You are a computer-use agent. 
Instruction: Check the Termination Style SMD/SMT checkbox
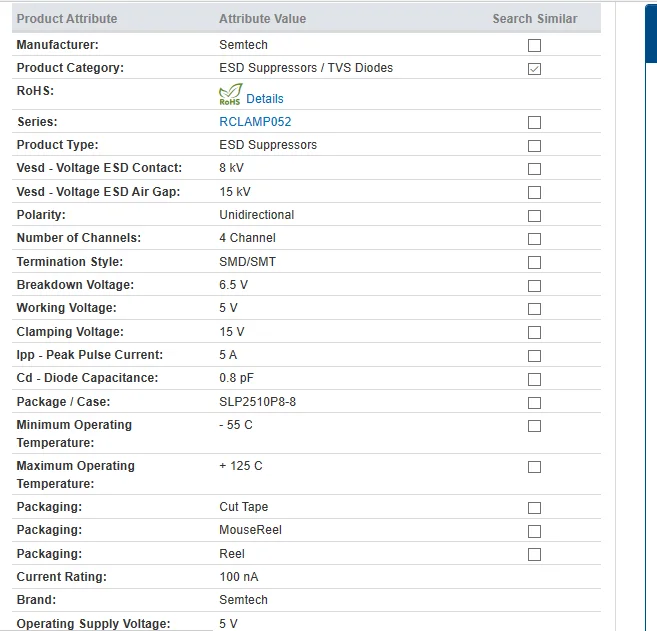coord(534,262)
